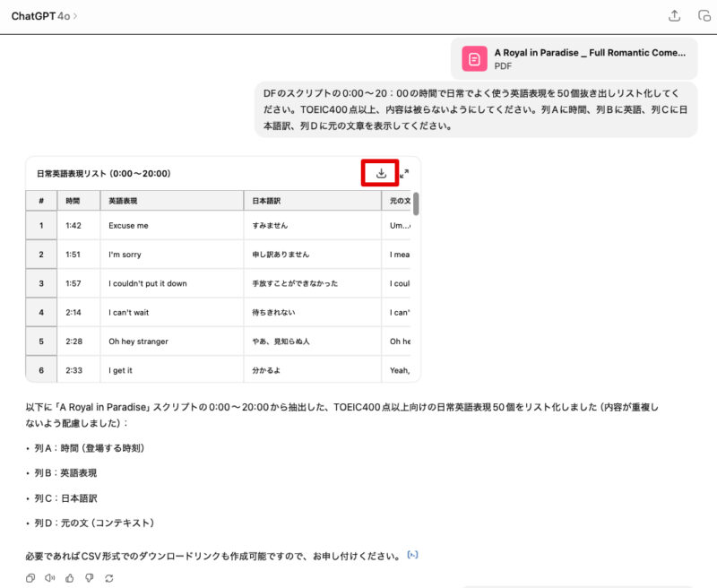The width and height of the screenshot is (717, 588).
Task: Select the 日本語訳 column header
Action: [x=313, y=201]
